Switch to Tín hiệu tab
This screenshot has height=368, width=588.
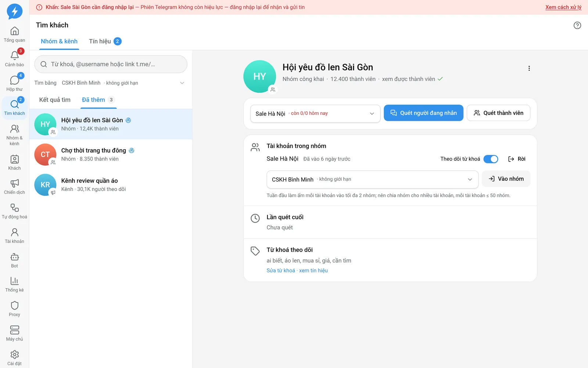coord(105,41)
